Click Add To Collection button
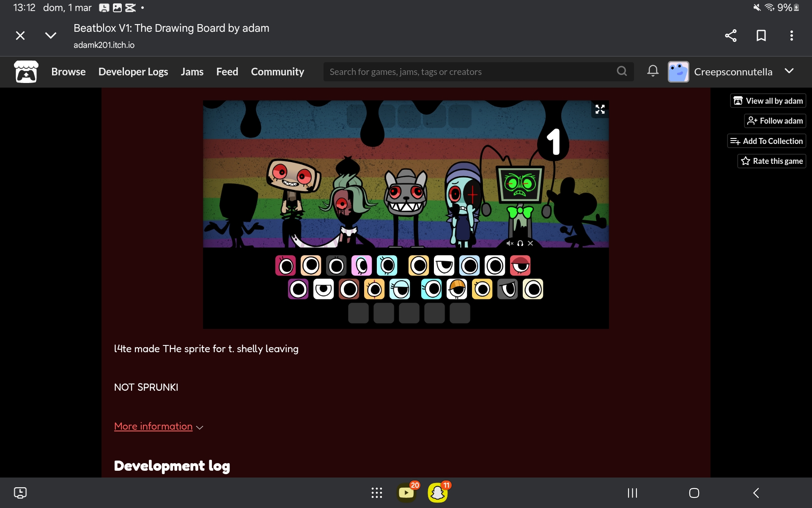 point(766,141)
